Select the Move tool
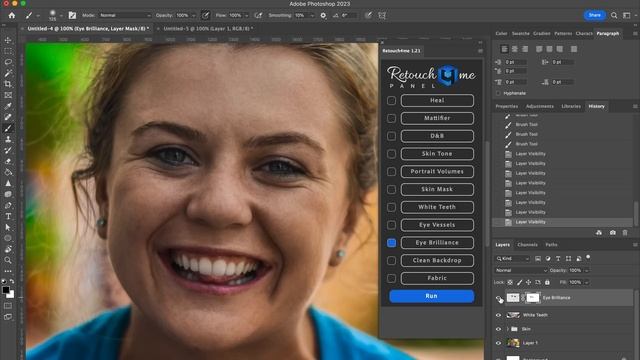 tap(8, 40)
